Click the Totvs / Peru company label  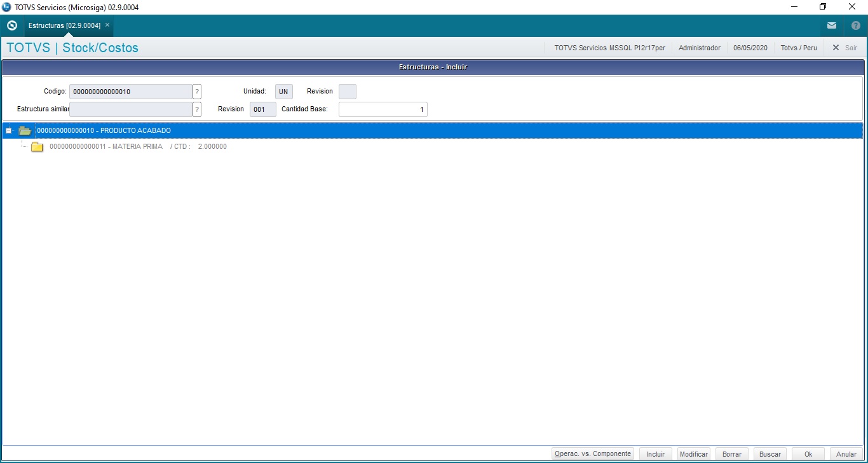point(799,48)
